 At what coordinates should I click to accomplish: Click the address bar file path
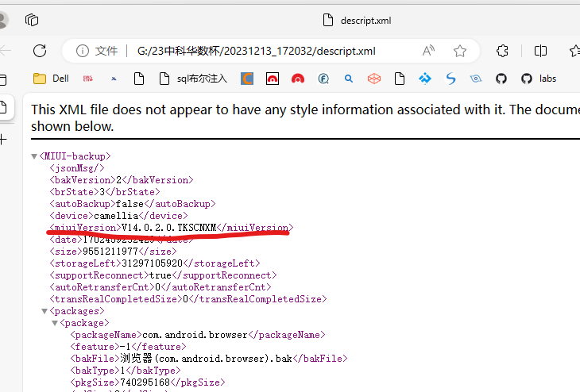pos(257,51)
